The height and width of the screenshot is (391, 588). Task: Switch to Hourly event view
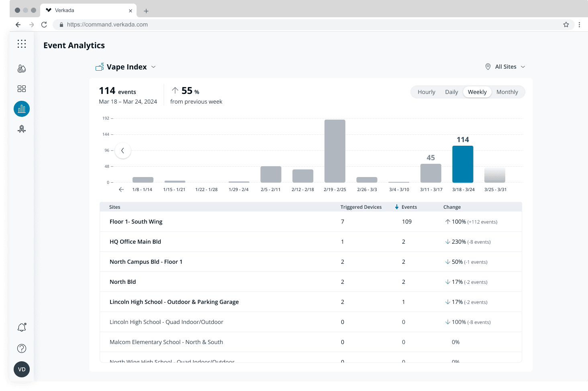[426, 92]
